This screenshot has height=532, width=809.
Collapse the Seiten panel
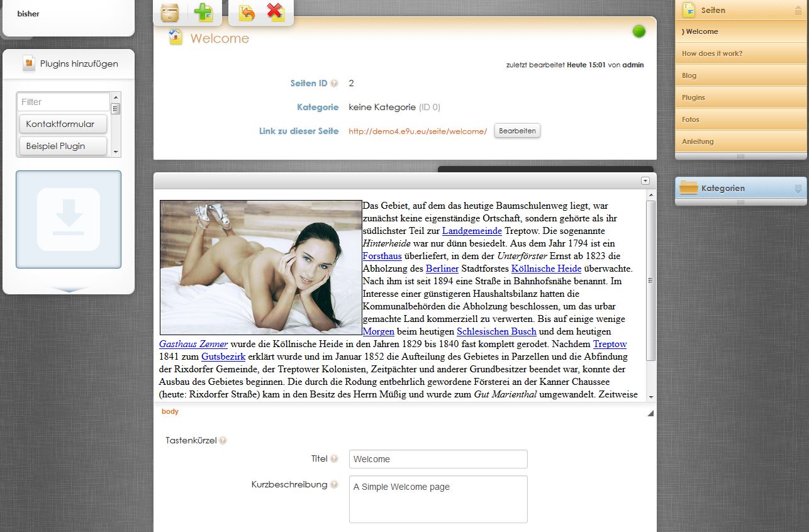[798, 10]
